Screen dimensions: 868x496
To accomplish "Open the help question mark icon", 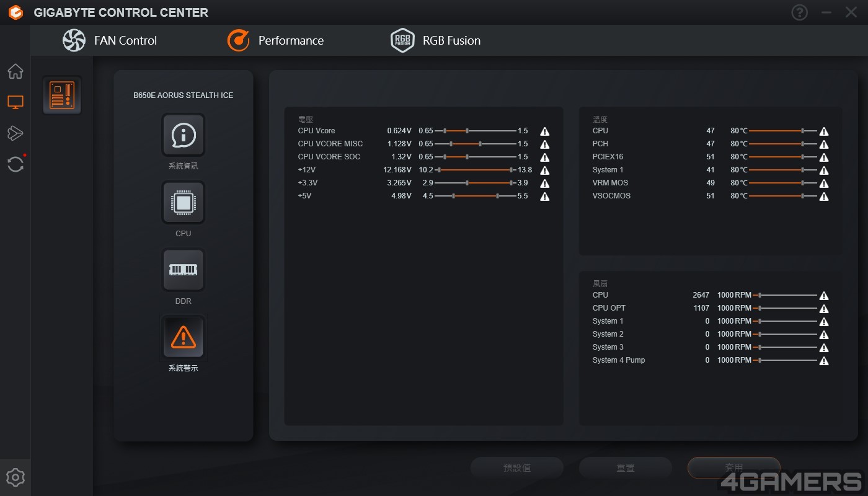I will (x=800, y=12).
